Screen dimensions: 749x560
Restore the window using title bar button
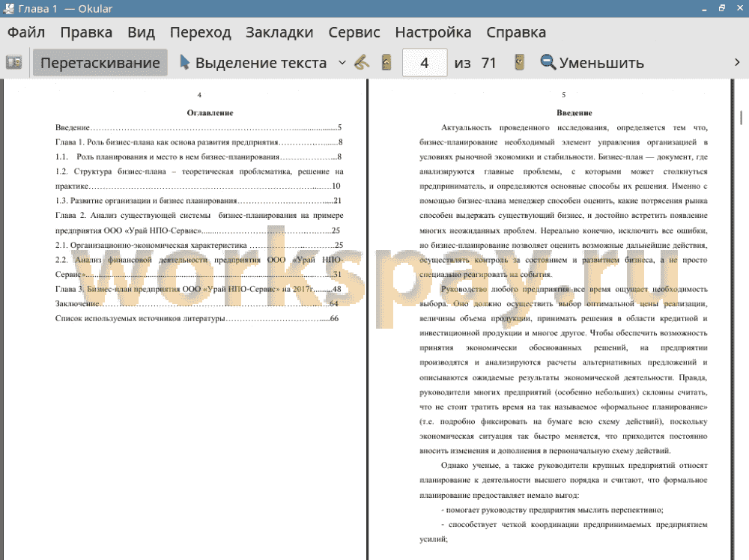pos(722,8)
